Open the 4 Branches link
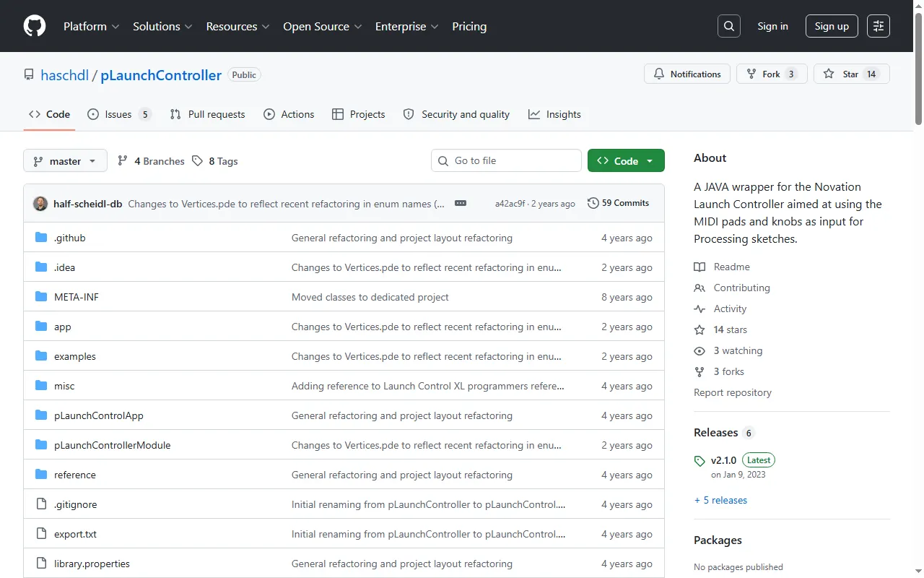The width and height of the screenshot is (924, 578). tap(151, 161)
